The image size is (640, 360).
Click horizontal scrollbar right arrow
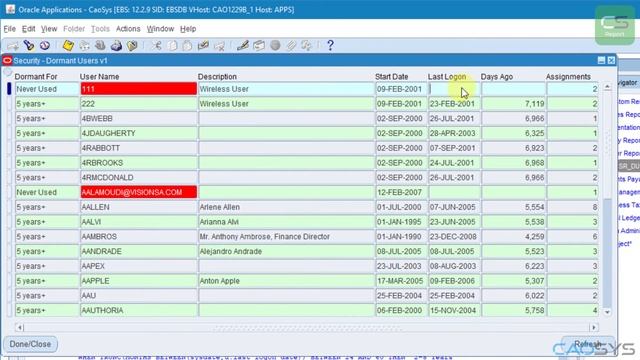click(x=594, y=327)
